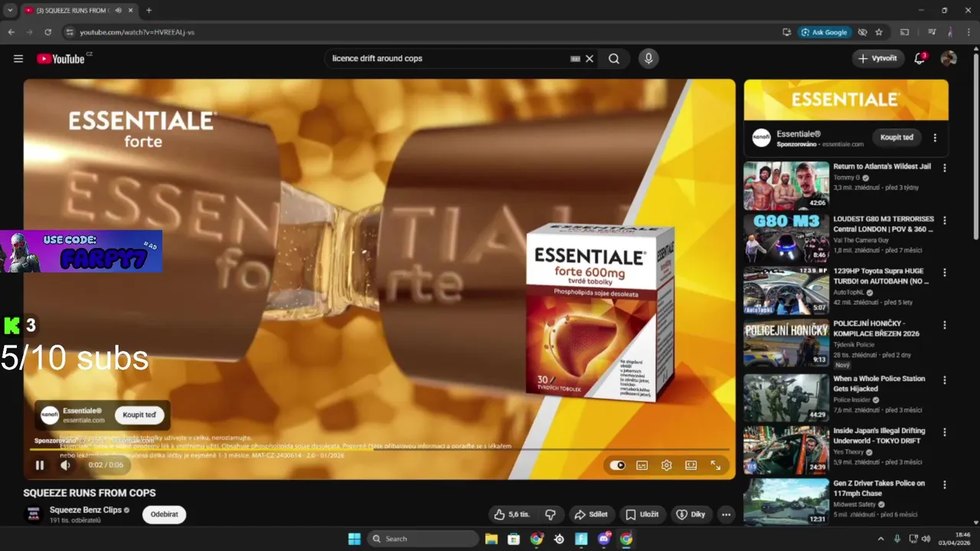Open the Essentiale banner in the sidebar
The image size is (980, 551).
pyautogui.click(x=846, y=99)
